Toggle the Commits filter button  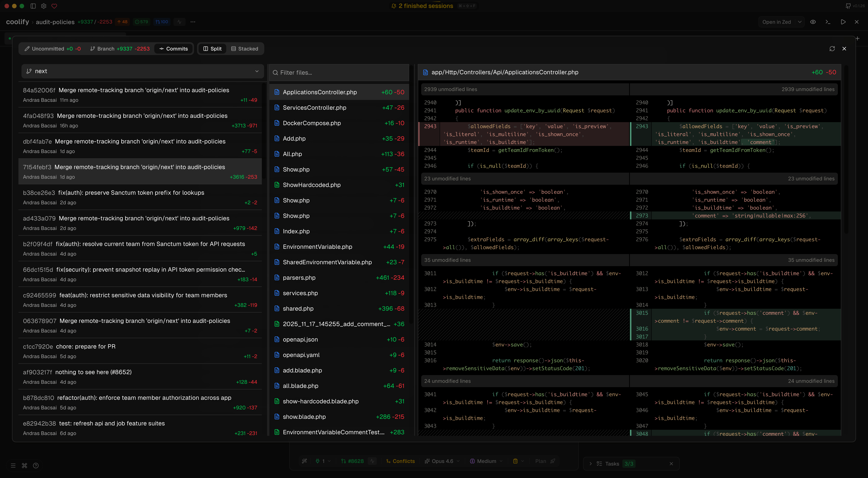[173, 49]
